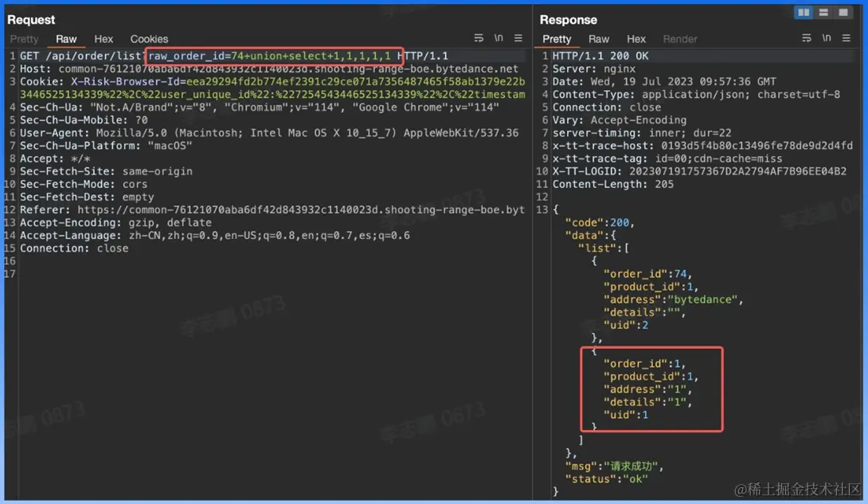
Task: Toggle word wrap icon in Response panel
Action: pyautogui.click(x=807, y=38)
